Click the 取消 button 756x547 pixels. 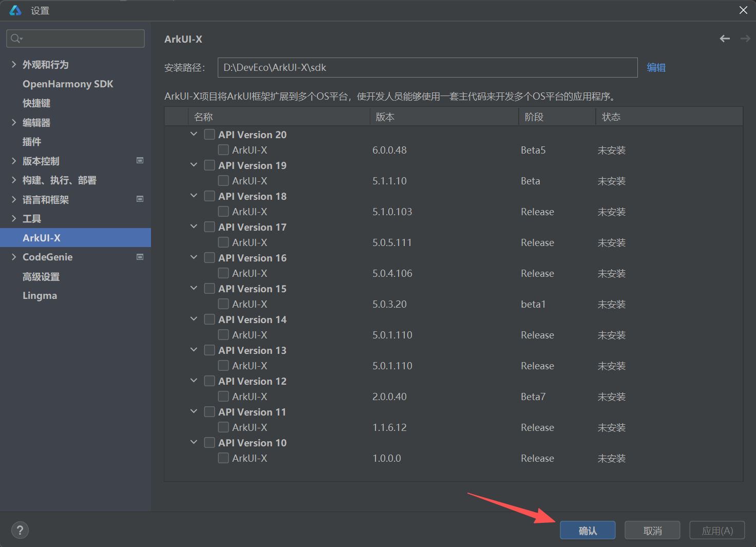coord(652,531)
